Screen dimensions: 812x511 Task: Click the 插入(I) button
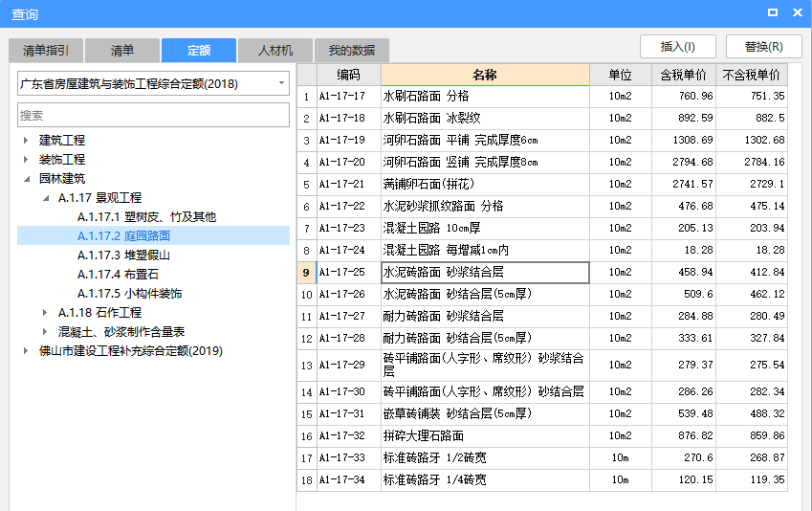click(678, 46)
